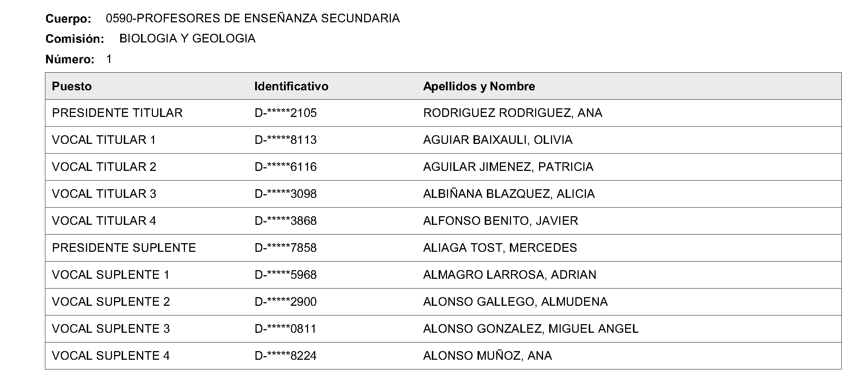Screen dimensions: 868x377
Task: Click the Comisión value BIOLOGIA Y GEOLOGIA
Action: (187, 38)
